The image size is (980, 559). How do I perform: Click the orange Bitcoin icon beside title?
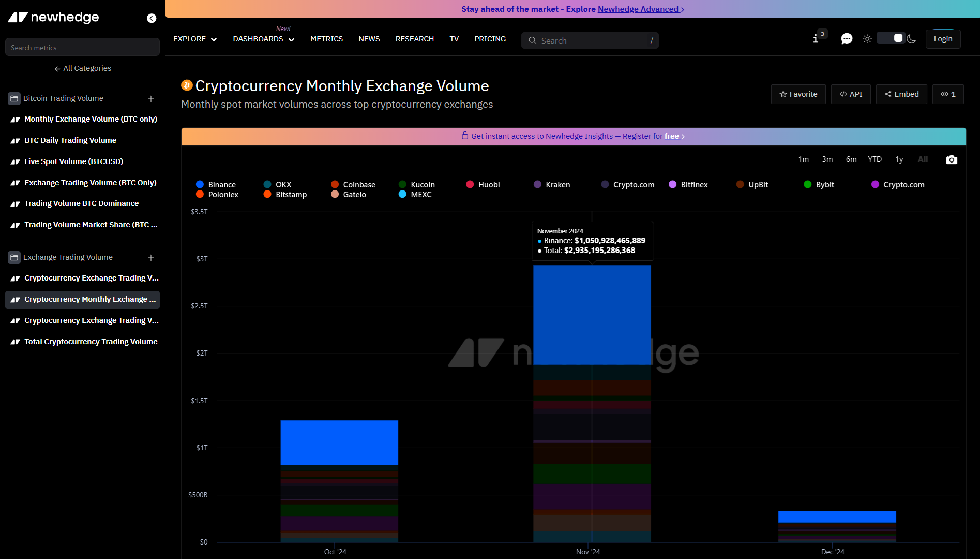[187, 85]
